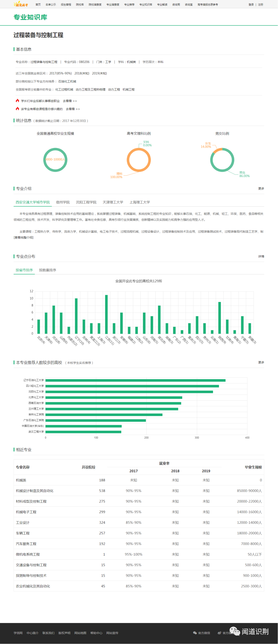Image resolution: width=278 pixels, height=644 pixels.
Task: Click 材料成型及控制工程 in the table
Action: [x=31, y=501]
